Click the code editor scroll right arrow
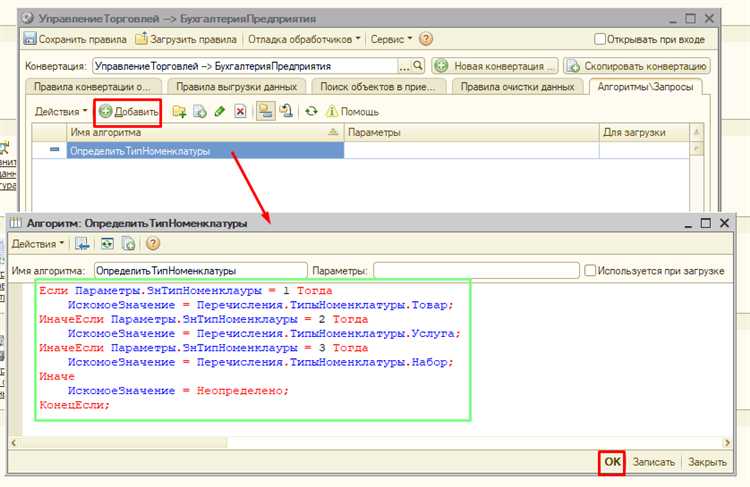 coord(727,443)
